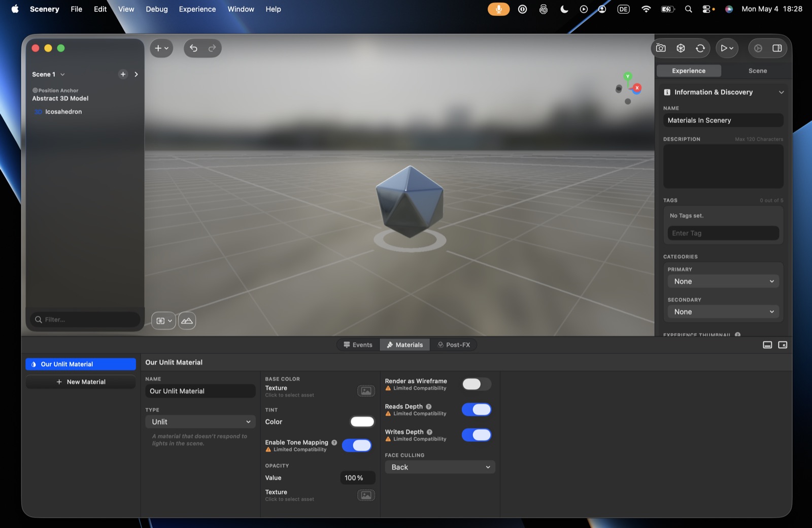Click Writes Depth help icon
The image size is (812, 528).
click(x=429, y=432)
